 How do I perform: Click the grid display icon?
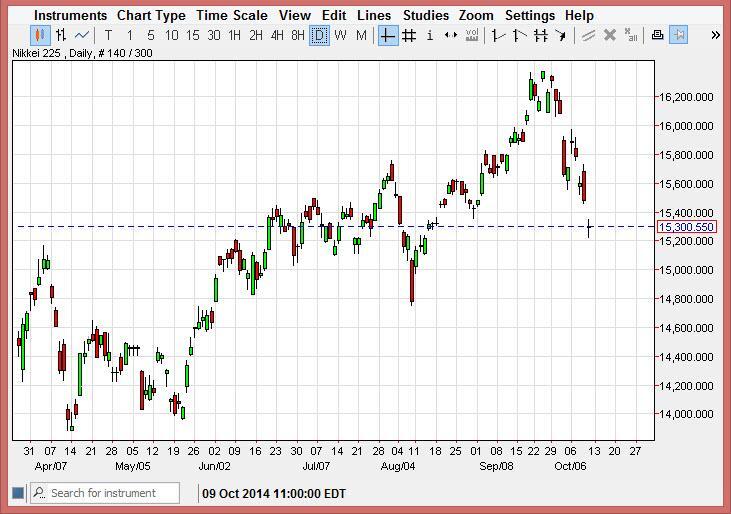[409, 35]
